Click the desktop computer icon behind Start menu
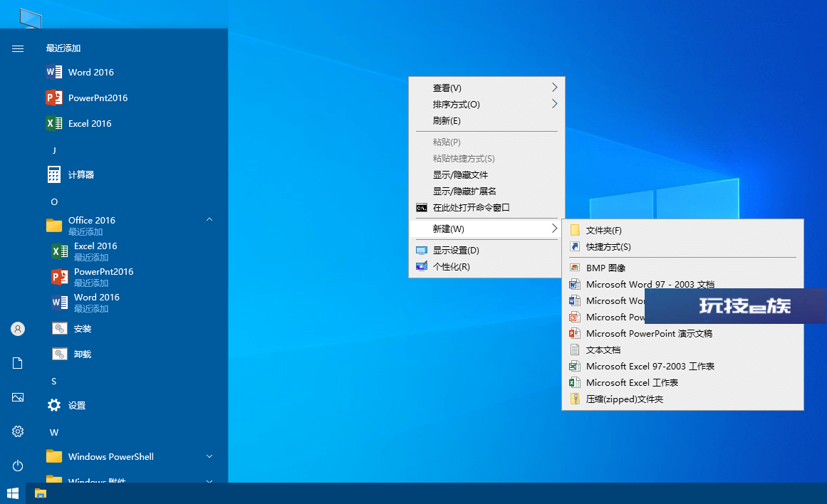 pyautogui.click(x=31, y=19)
